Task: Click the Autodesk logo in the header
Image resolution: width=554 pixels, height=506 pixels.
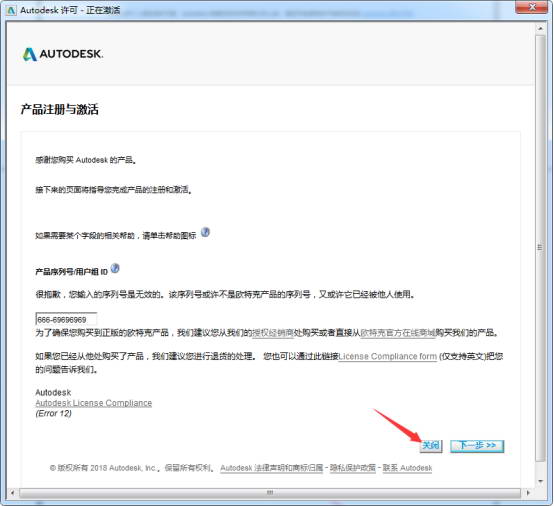Action: (x=63, y=54)
